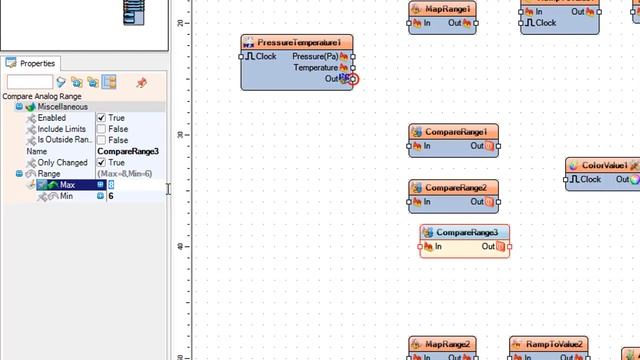This screenshot has height=360, width=640.
Task: Click the Range value (Max=8,Min=6)
Action: click(x=124, y=174)
